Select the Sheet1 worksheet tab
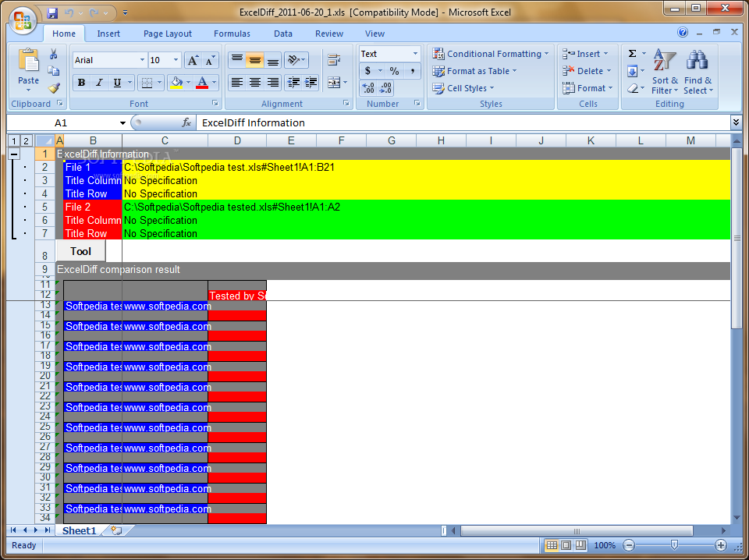Image resolution: width=749 pixels, height=560 pixels. [x=80, y=530]
